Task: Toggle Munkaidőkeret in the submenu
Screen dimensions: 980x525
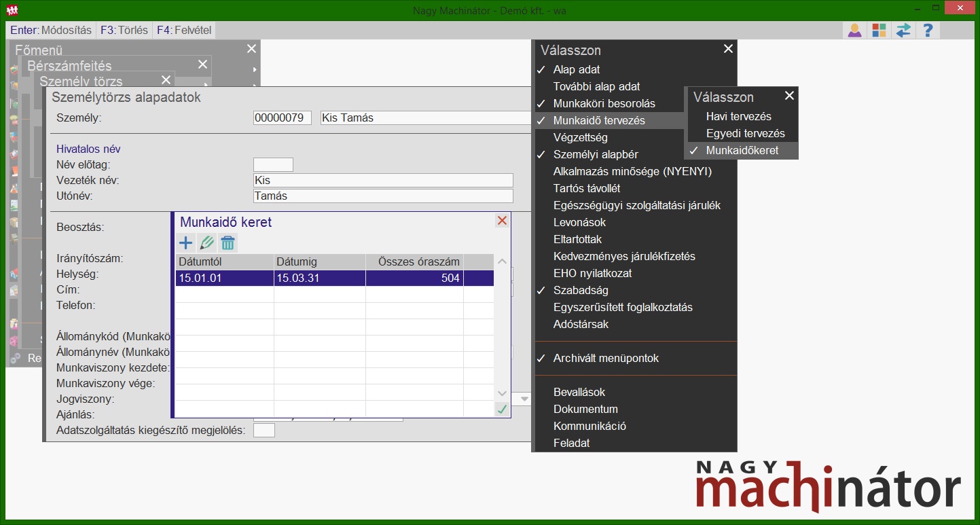Action: (743, 150)
